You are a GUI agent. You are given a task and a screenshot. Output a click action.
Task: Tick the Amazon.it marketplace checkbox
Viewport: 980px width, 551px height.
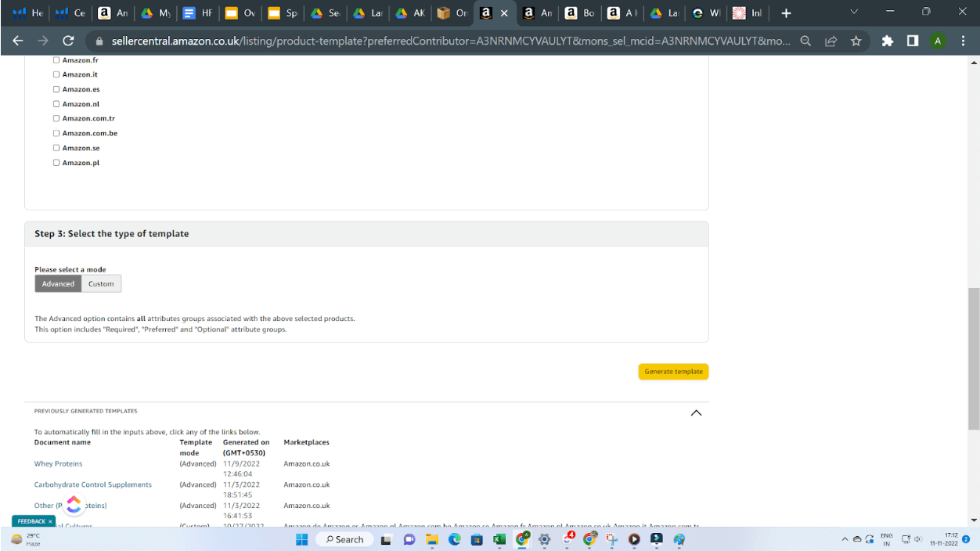pos(56,74)
